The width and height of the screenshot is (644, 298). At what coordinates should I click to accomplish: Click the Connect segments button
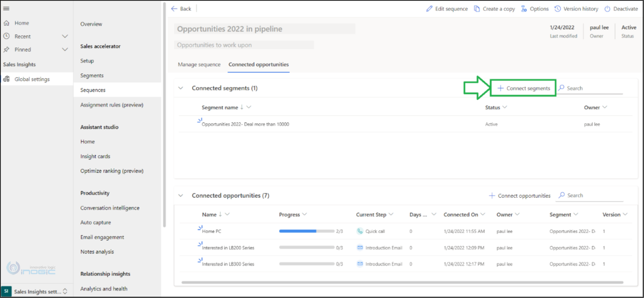coord(523,88)
